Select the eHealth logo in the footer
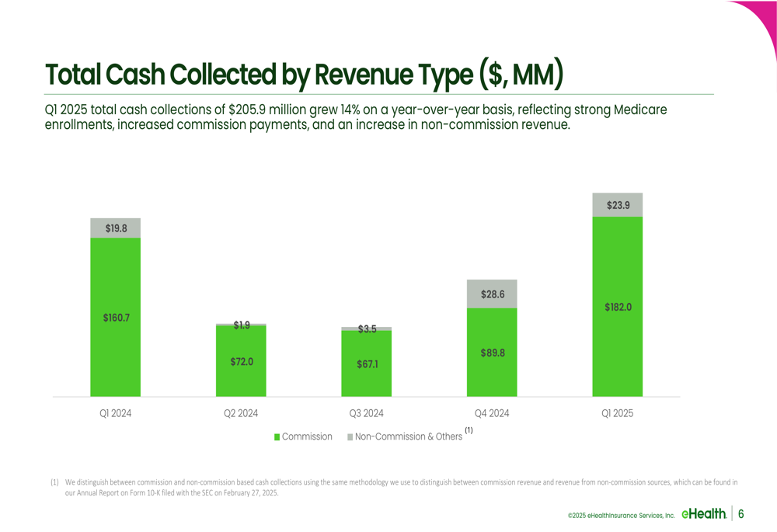 tap(704, 513)
